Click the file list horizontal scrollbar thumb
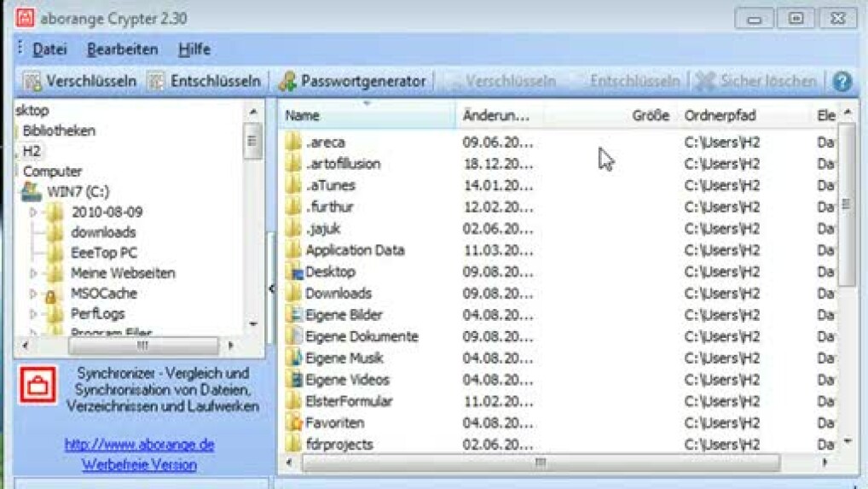The height and width of the screenshot is (489, 868). [539, 463]
